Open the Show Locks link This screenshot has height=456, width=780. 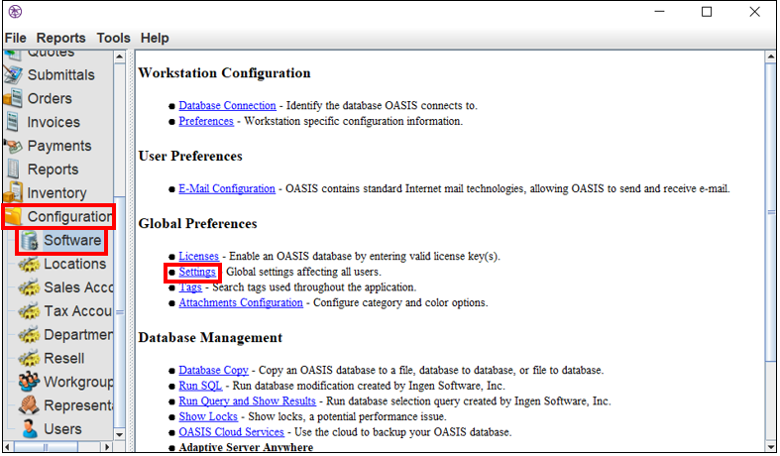click(x=208, y=416)
